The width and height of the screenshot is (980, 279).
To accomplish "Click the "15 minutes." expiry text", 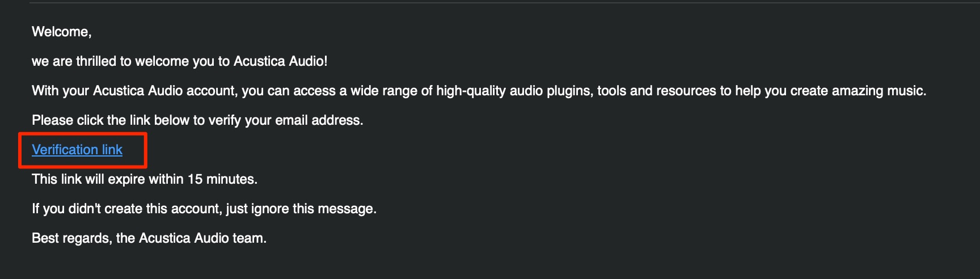I will pos(222,179).
